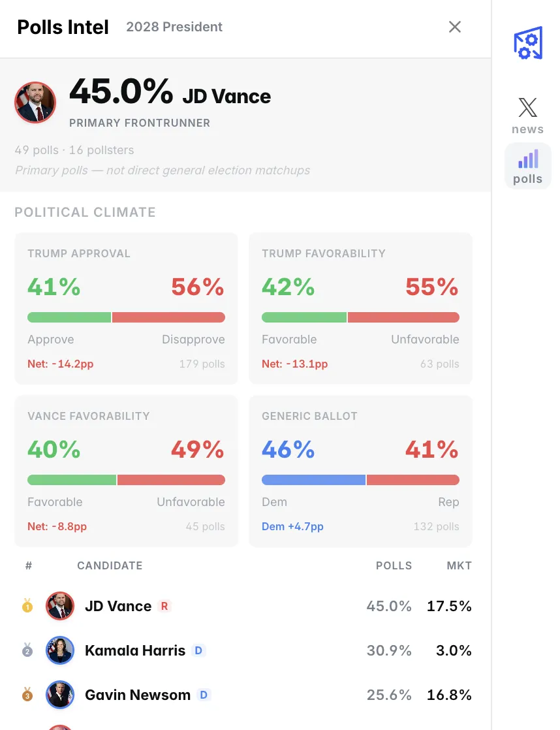Click Gavin Newsom's avatar in the candidate list
The width and height of the screenshot is (560, 730).
coord(59,695)
